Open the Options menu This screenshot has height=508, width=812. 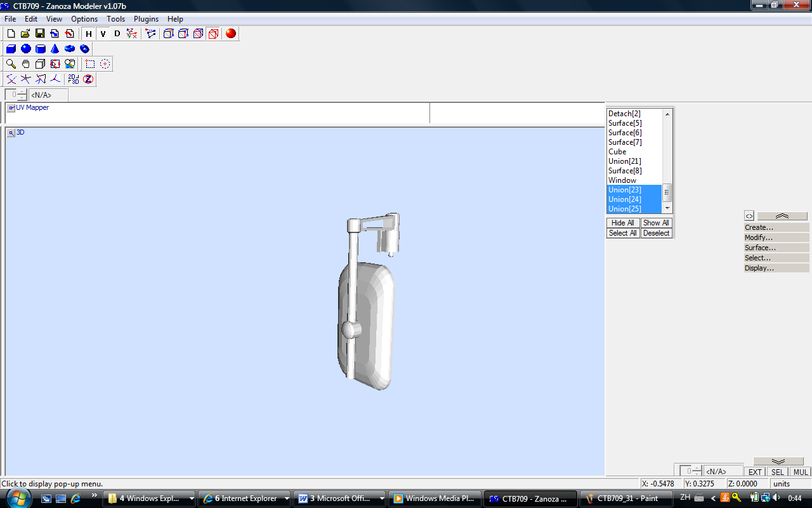click(x=84, y=19)
